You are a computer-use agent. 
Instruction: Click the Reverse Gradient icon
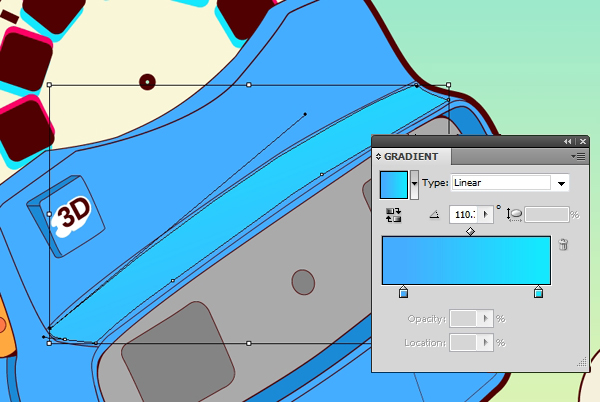coord(393,215)
